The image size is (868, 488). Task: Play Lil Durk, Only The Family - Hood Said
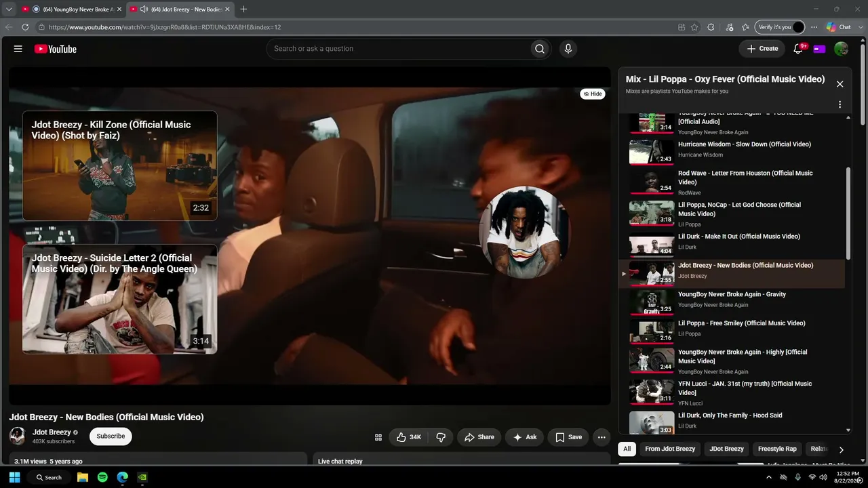(731, 422)
